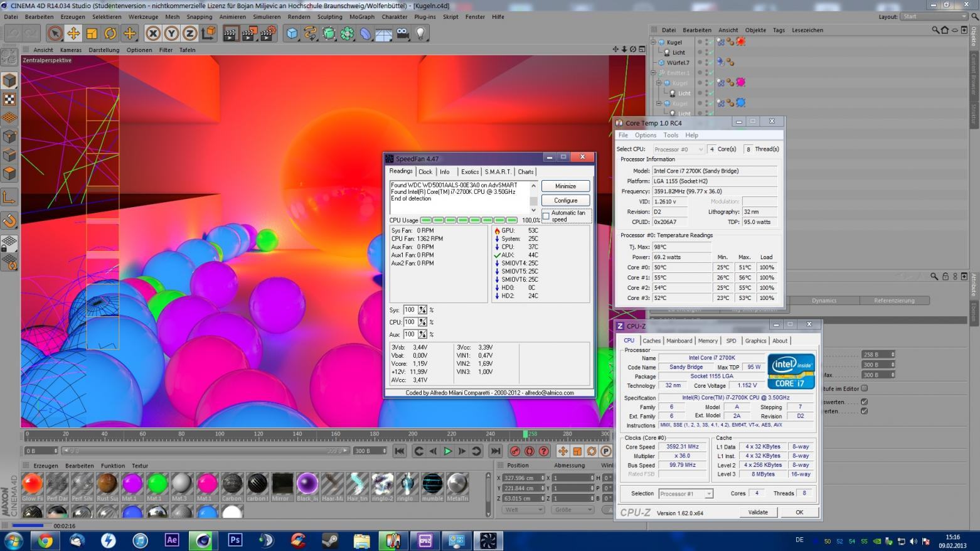The width and height of the screenshot is (980, 551).
Task: Click the SpeedFan Minimize button
Action: point(565,186)
